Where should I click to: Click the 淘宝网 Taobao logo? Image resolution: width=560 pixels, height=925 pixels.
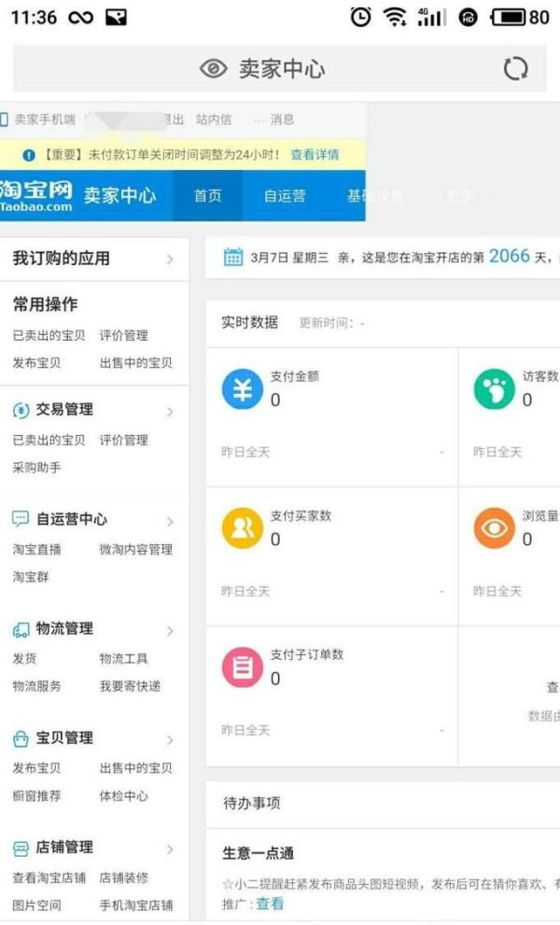point(34,197)
